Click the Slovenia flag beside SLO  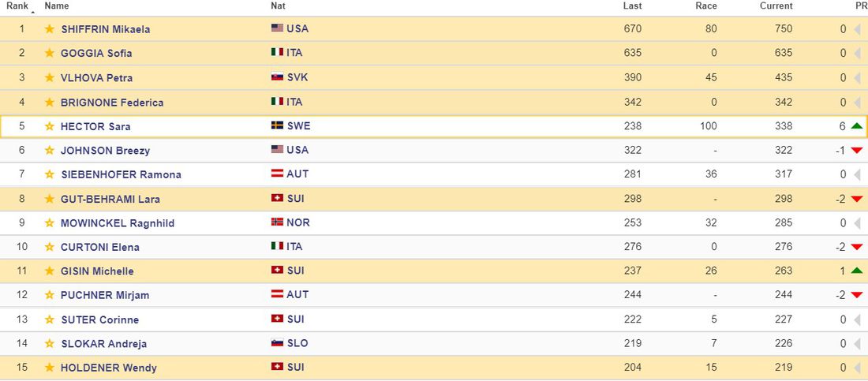tap(277, 343)
